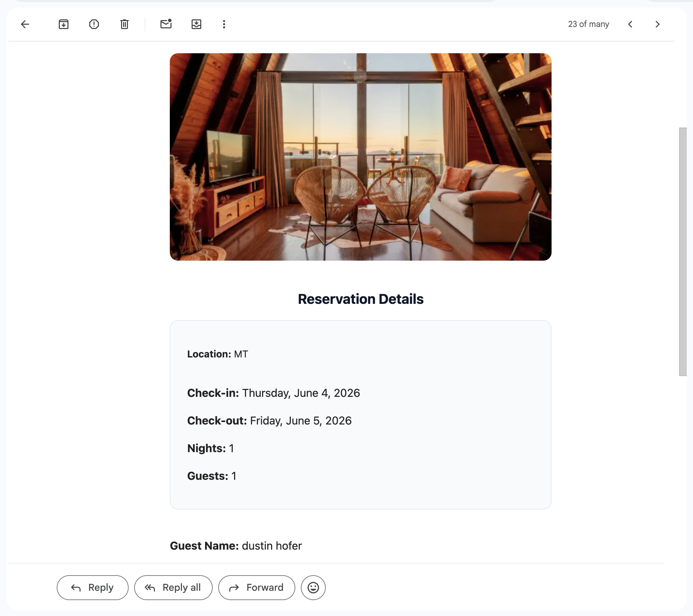The image size is (693, 616).
Task: Mark email as unread
Action: 166,24
